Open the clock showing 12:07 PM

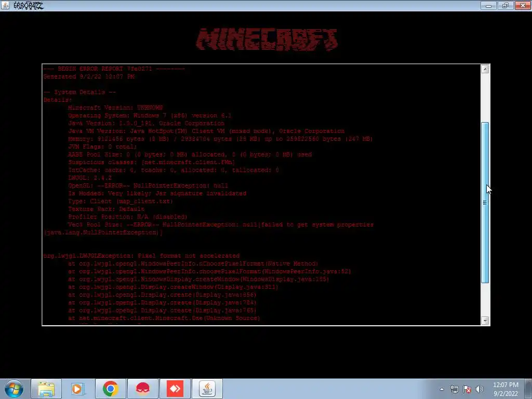tap(506, 389)
